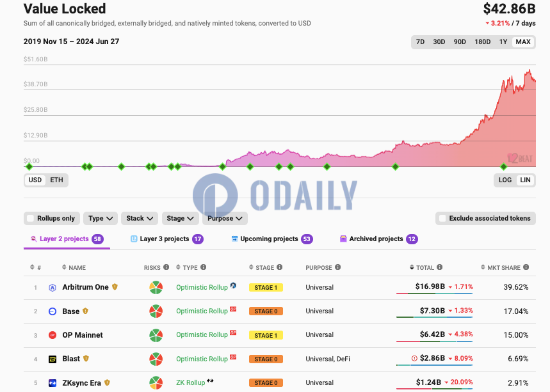Open the Blast project link
This screenshot has height=392, width=550.
71,359
